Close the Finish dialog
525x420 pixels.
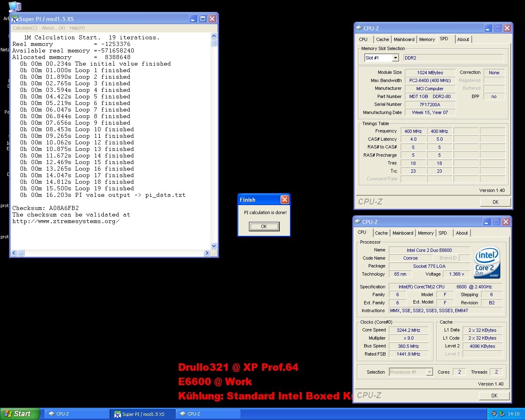pyautogui.click(x=285, y=200)
